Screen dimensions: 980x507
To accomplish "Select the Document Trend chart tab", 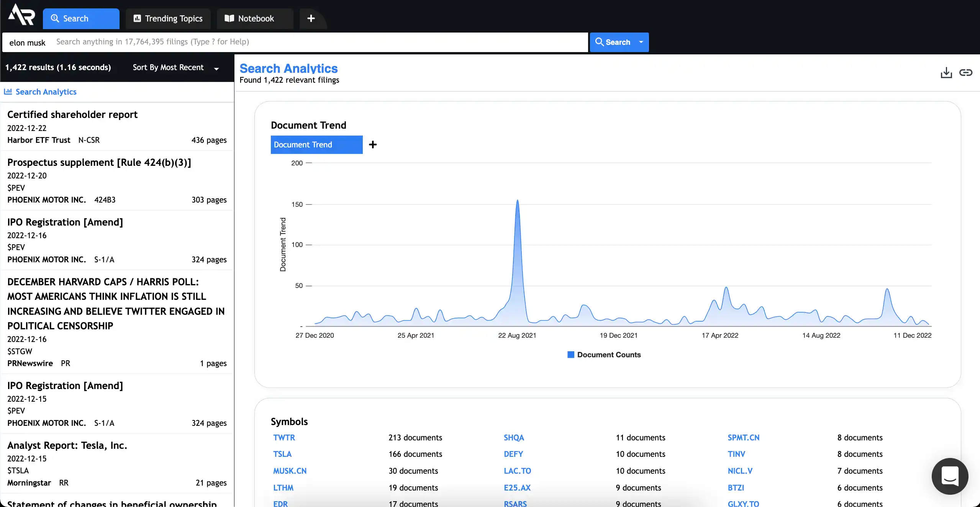I will (316, 145).
